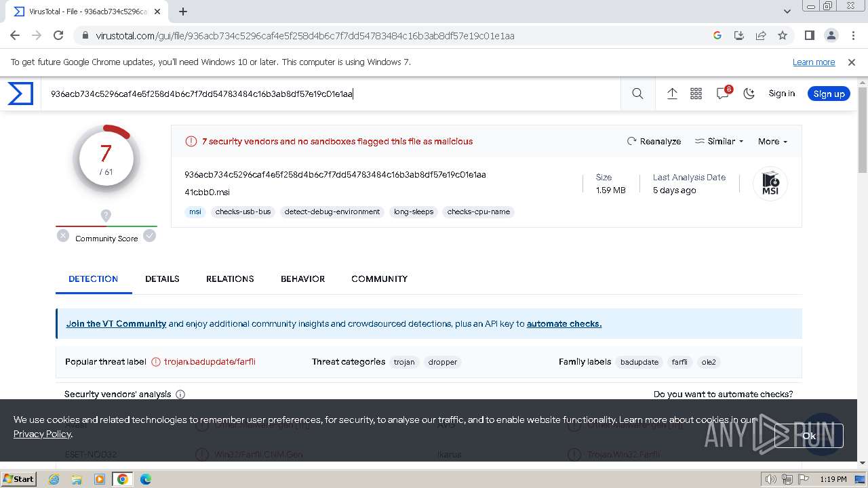The width and height of the screenshot is (868, 488).
Task: Toggle the Chrome side panel icon
Action: tap(809, 35)
